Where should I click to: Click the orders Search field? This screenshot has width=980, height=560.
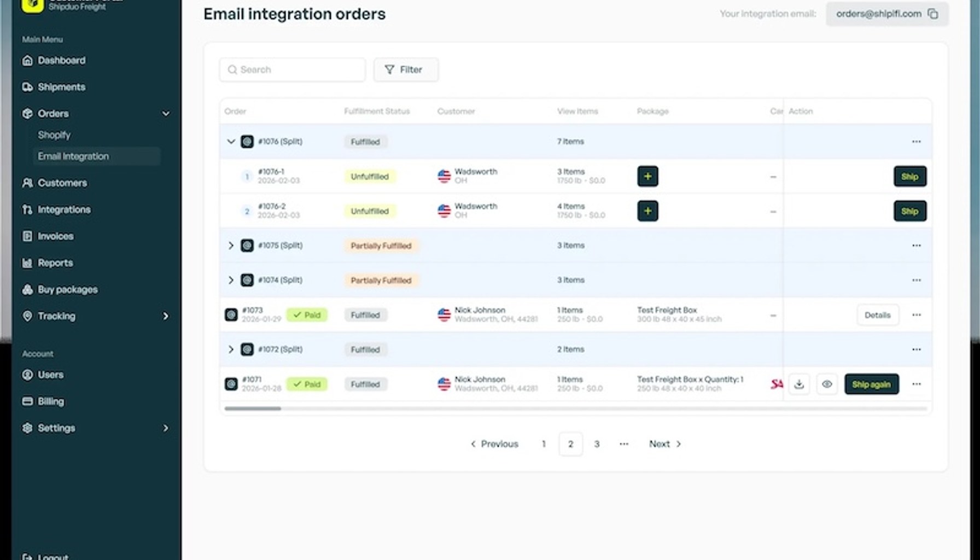pos(292,69)
